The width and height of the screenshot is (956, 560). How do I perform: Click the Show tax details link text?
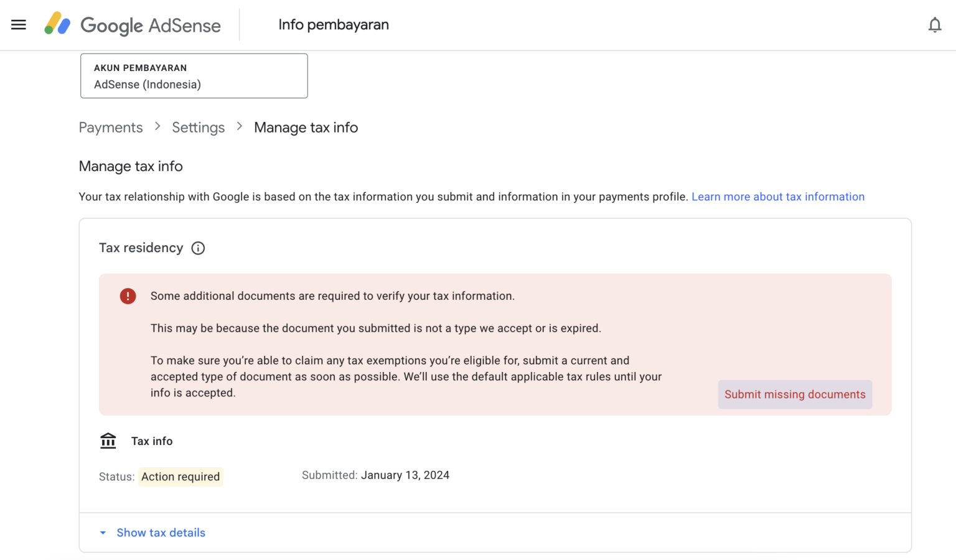pyautogui.click(x=161, y=533)
